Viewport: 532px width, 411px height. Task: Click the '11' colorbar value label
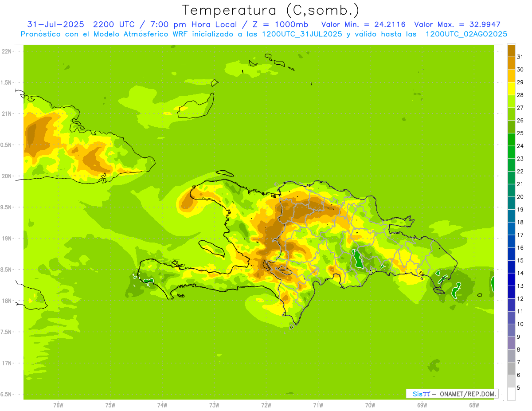point(520,311)
